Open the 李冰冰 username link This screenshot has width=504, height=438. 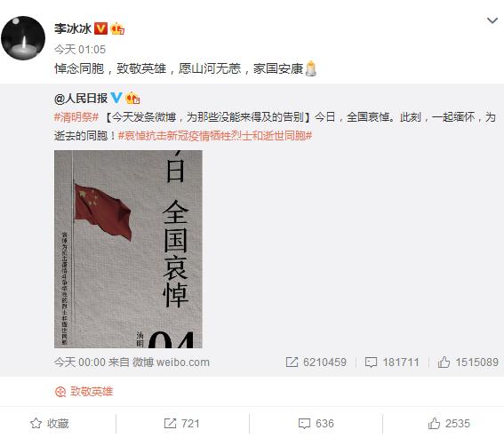[x=73, y=29]
